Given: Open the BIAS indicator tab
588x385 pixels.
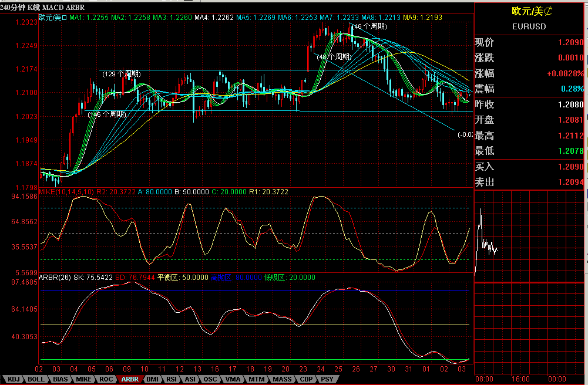Looking at the screenshot, I should point(60,379).
